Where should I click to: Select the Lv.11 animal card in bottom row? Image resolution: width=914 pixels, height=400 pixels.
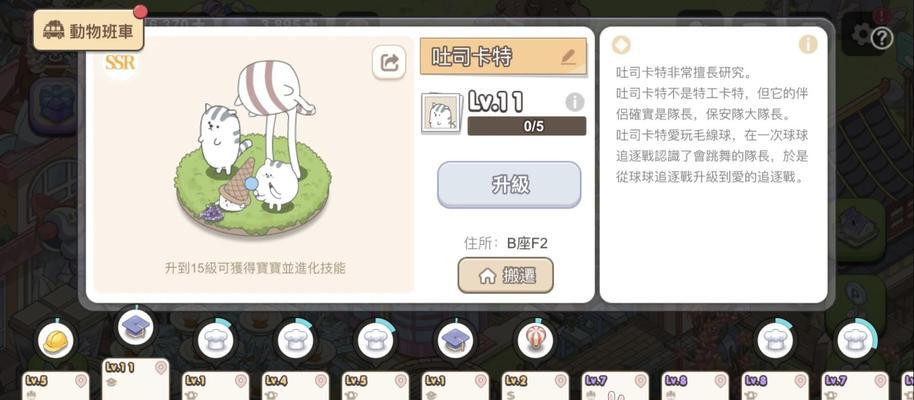[136, 379]
